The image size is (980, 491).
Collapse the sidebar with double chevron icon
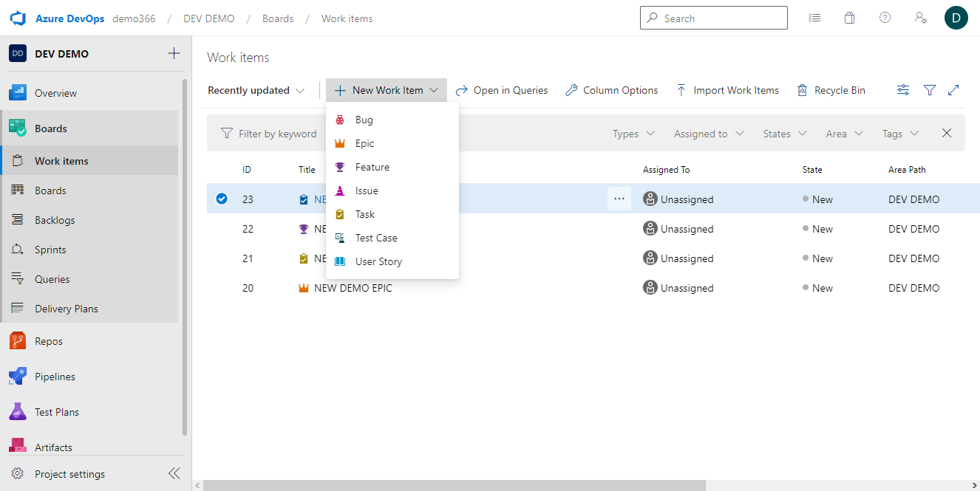coord(174,474)
